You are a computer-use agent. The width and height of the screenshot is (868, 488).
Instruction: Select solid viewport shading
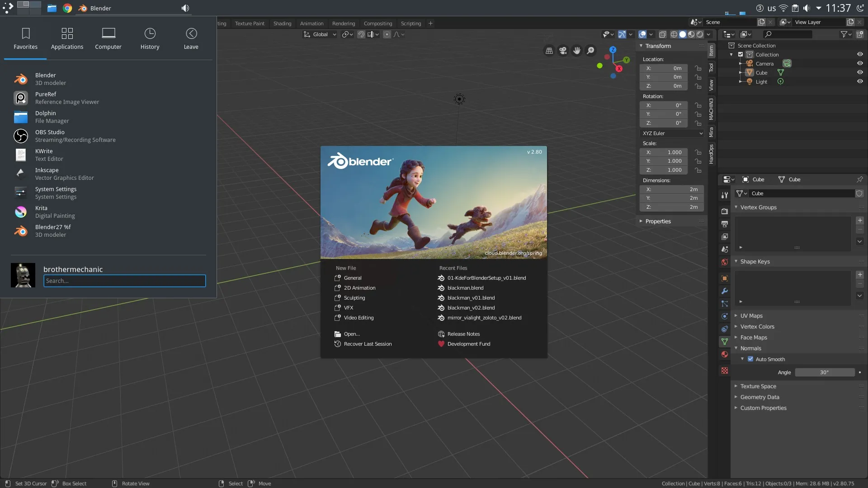click(x=683, y=34)
